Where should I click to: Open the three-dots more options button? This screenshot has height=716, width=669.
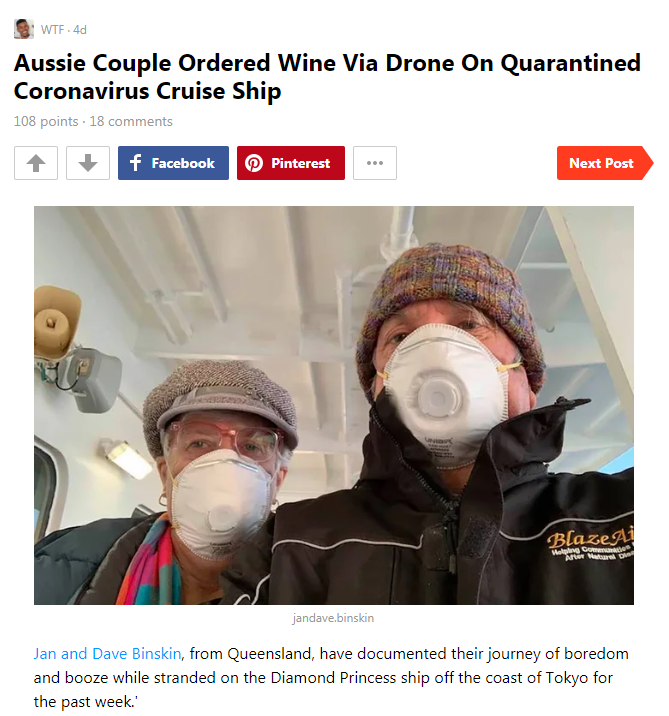374,163
